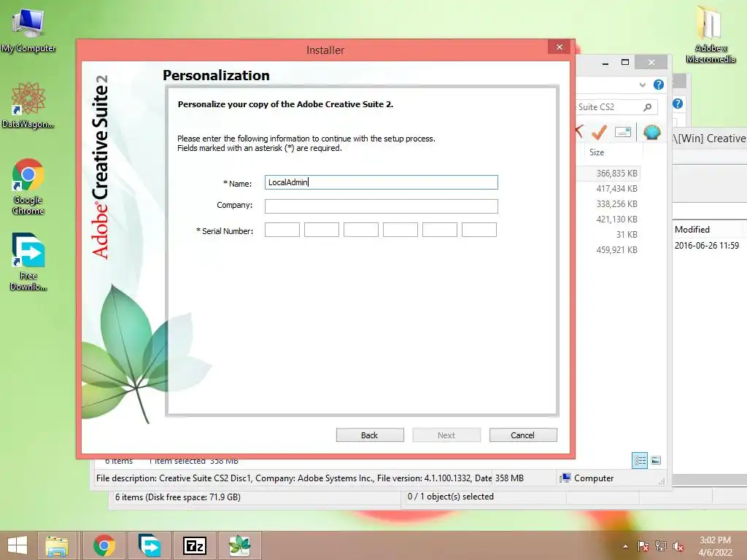Viewport: 747px width, 560px height.
Task: Select the 421,130 KB file row
Action: (608, 219)
